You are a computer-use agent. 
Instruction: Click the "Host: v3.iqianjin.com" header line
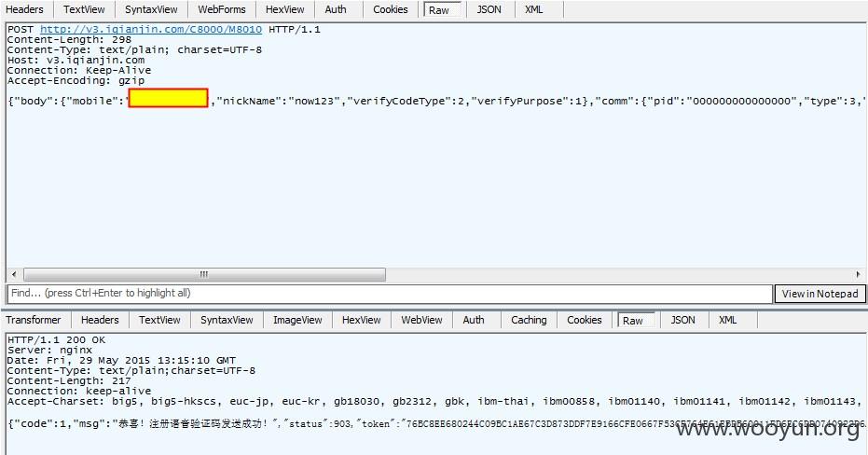(76, 60)
